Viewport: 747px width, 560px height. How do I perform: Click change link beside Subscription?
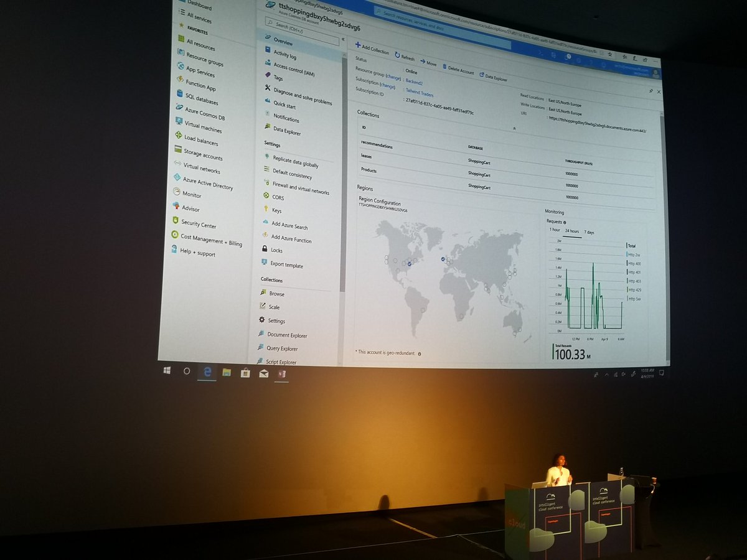tap(387, 85)
